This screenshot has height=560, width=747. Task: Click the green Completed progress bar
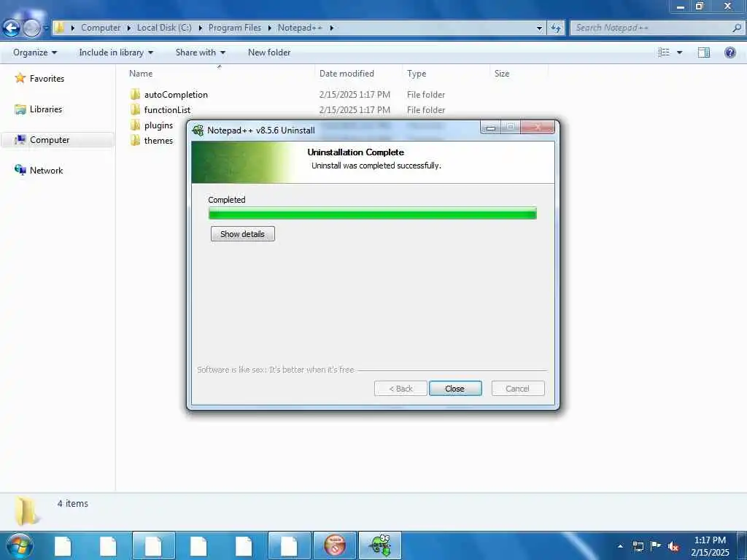click(373, 214)
